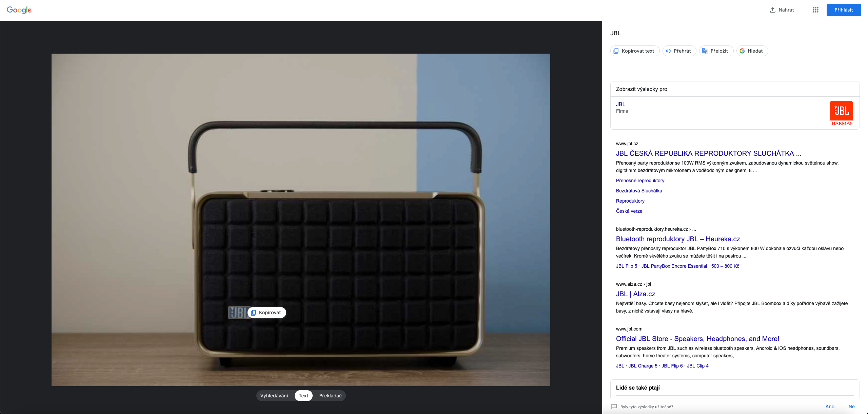Answer Ano to the results feedback
Screen dimensions: 868x414
coord(830,407)
